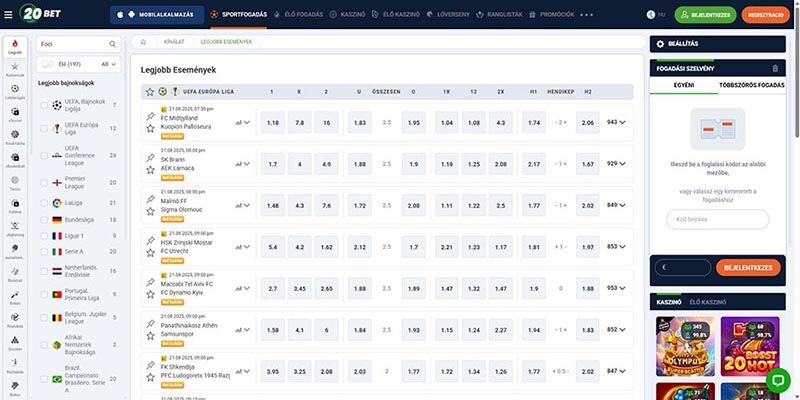Select the ice hockey (Jégkorong) sidebar icon
The width and height of the screenshot is (800, 400).
click(15, 228)
